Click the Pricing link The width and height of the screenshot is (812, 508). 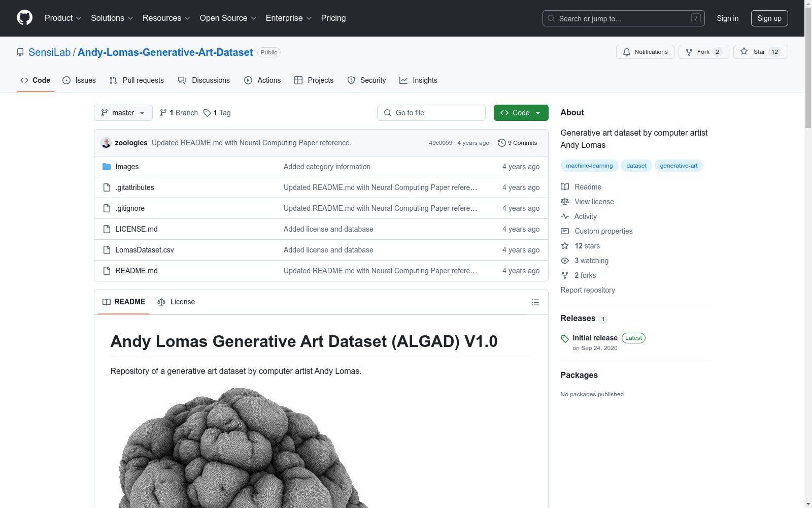(333, 18)
